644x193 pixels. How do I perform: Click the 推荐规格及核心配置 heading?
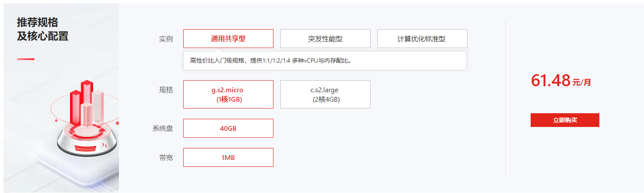[x=43, y=29]
